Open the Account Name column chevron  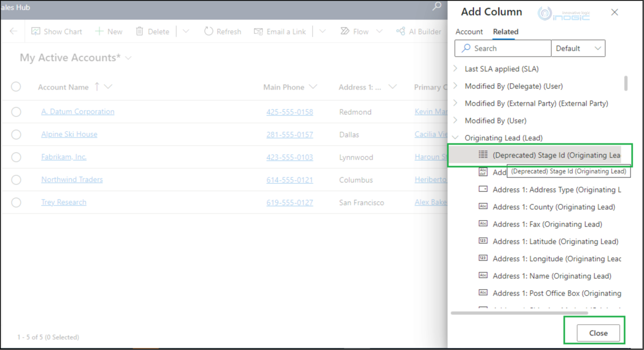point(108,87)
